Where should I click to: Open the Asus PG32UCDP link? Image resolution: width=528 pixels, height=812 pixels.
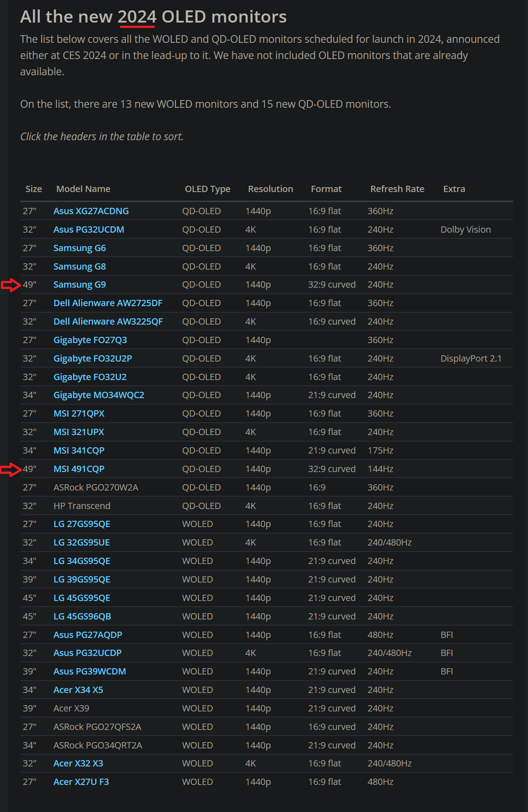(x=88, y=653)
